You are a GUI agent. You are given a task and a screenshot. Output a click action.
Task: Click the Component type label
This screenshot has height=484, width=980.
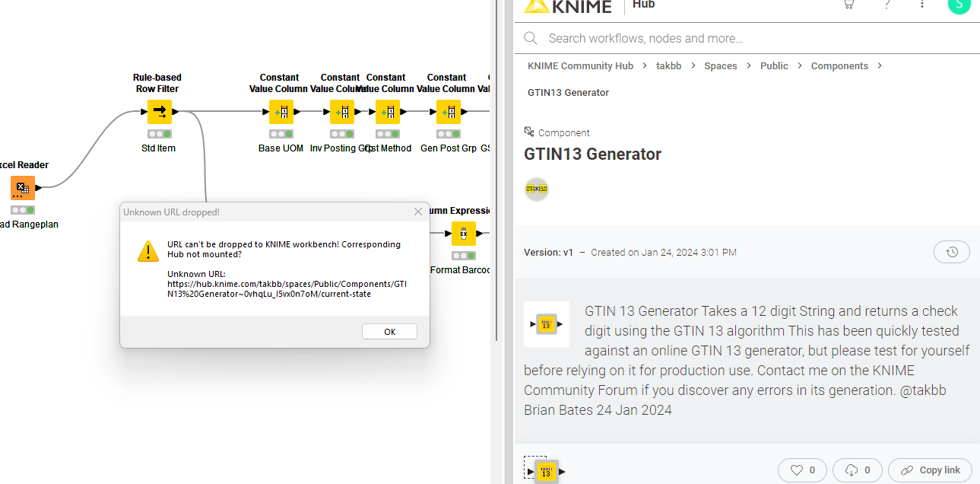[564, 133]
